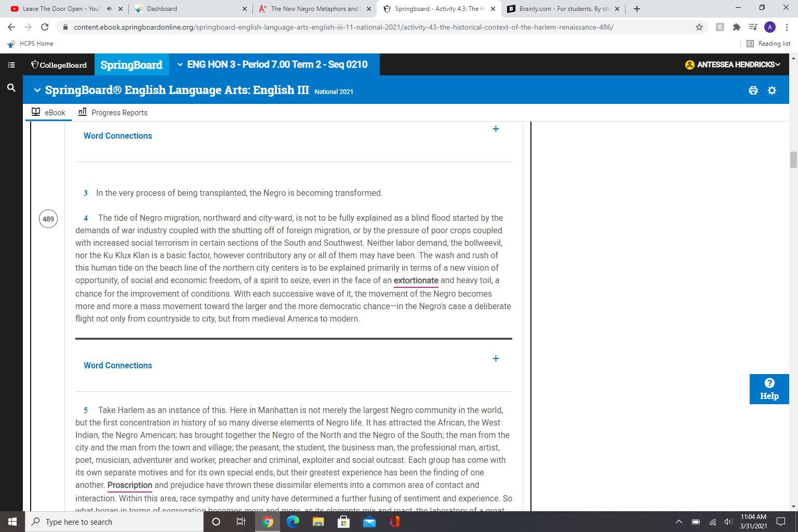
Task: Open Microsoft Store from the taskbar
Action: pos(344,522)
